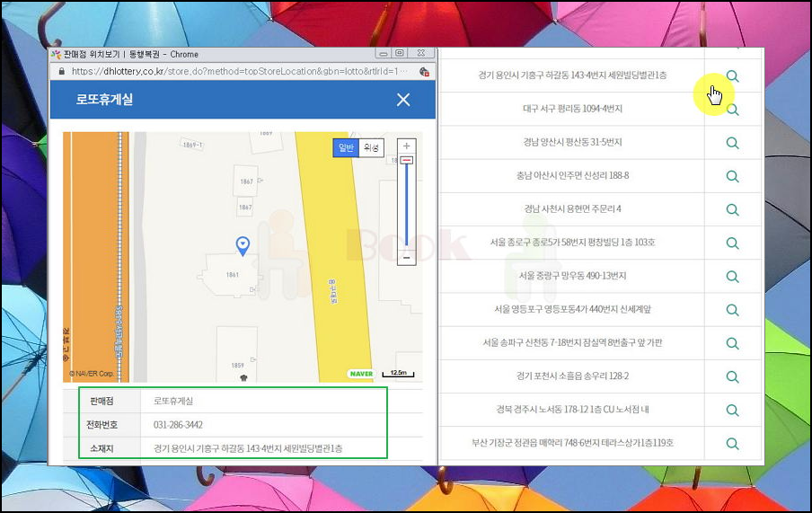View location for 경북 경주시 노서동 178-12
This screenshot has width=812, height=513.
pyautogui.click(x=732, y=410)
